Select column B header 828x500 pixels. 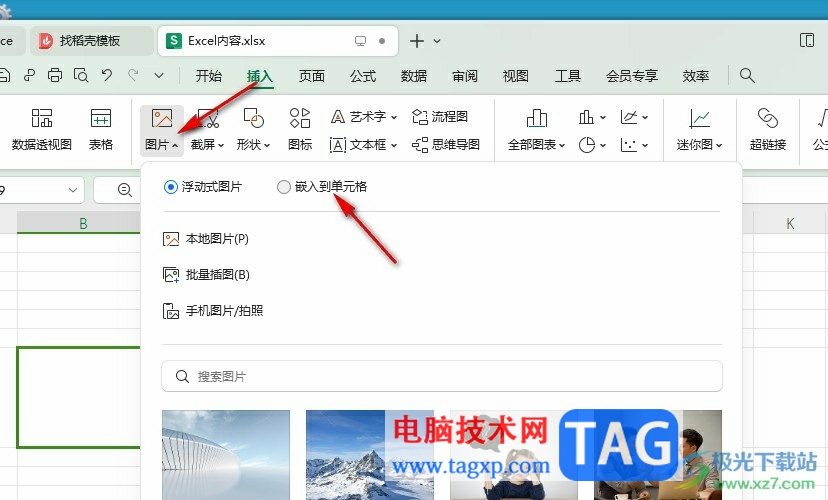click(79, 223)
